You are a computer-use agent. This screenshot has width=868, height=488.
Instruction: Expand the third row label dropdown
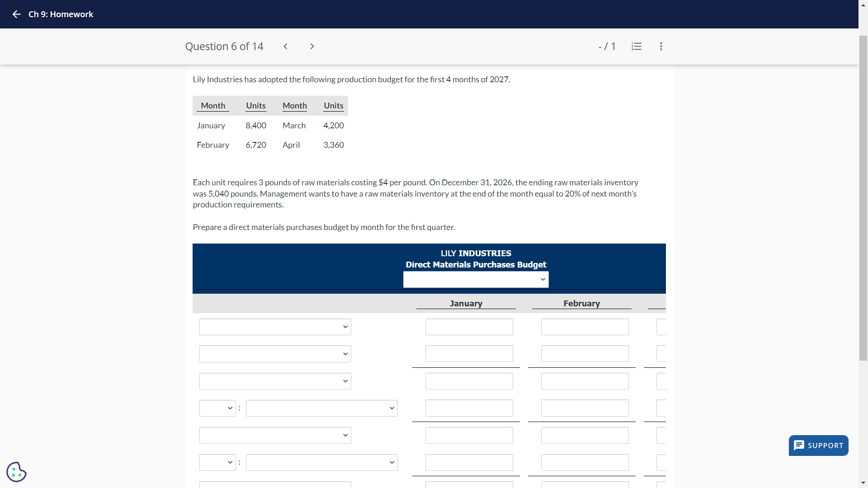(x=275, y=381)
